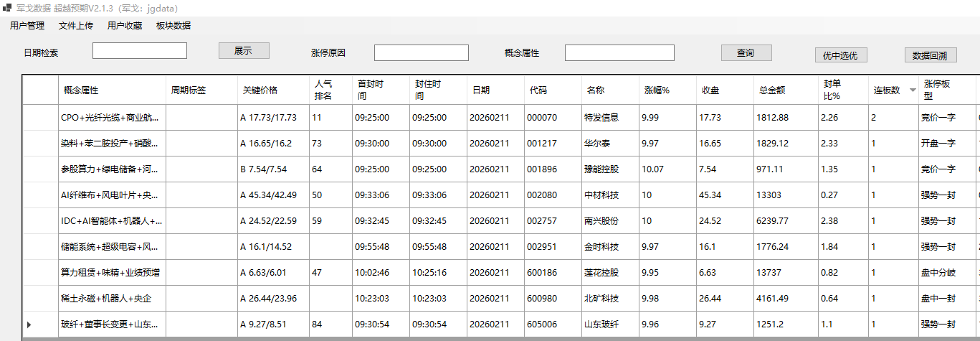Image resolution: width=980 pixels, height=341 pixels.
Task: Select the board type cell 盘中一封
Action: [x=946, y=299]
